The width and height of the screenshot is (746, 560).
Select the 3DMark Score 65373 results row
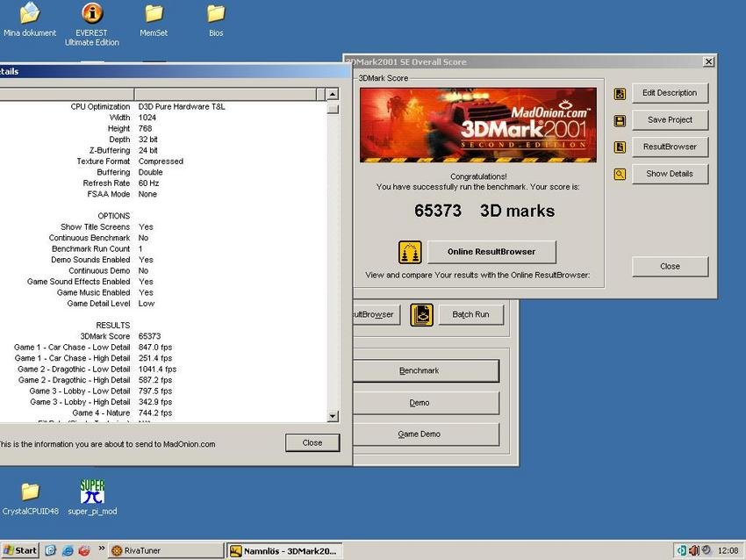pos(163,336)
